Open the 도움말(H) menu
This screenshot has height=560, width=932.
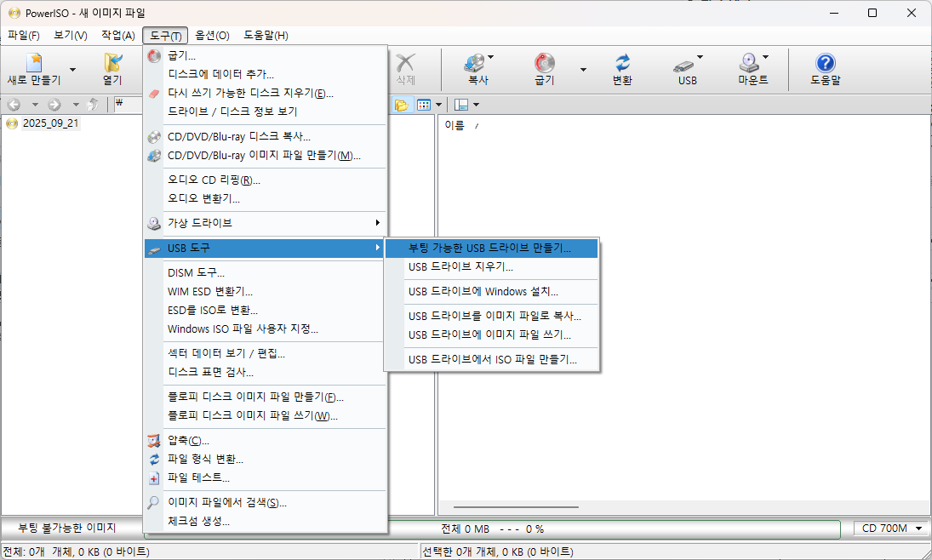click(266, 36)
